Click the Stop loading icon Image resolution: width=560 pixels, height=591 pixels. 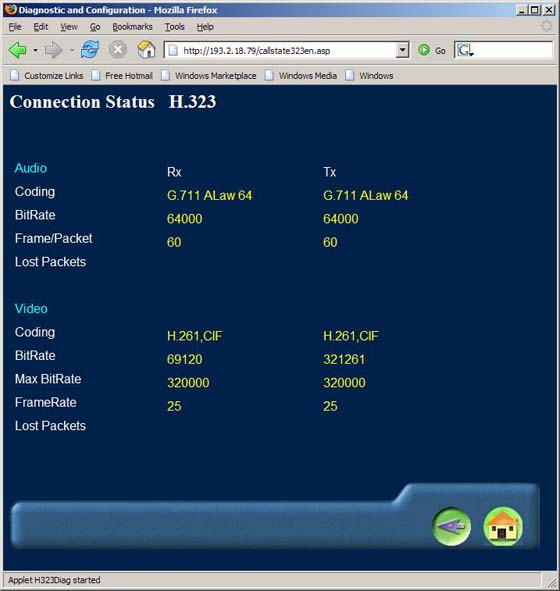[118, 50]
